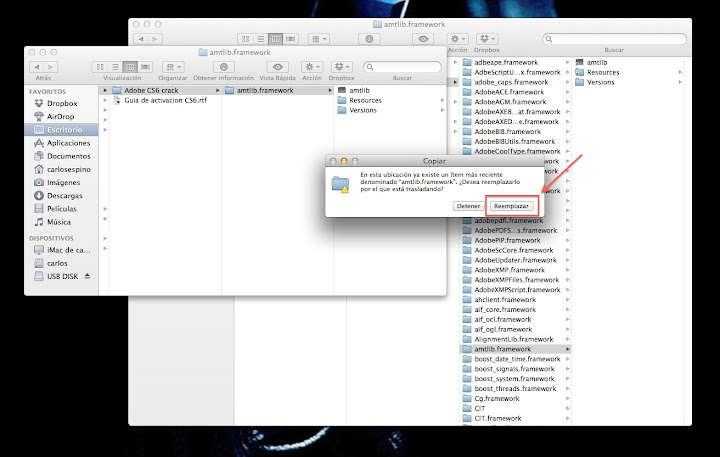
Task: Select AirDrop in the sidebar
Action: coord(61,117)
